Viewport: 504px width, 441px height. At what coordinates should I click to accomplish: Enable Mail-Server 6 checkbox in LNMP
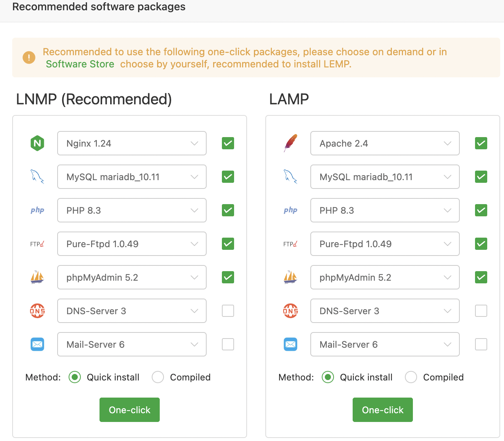[x=228, y=344]
